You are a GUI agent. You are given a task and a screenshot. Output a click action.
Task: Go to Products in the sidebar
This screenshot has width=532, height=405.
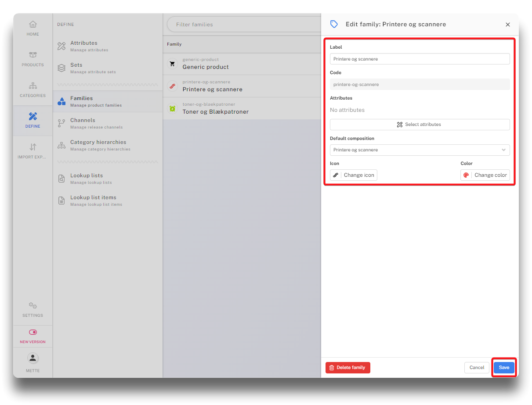[33, 56]
